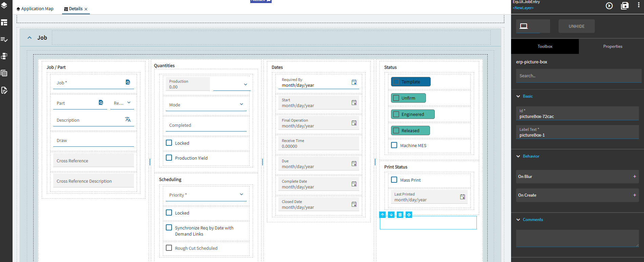Click the UNHIDE button
Screen dimensions: 644x262
click(577, 26)
